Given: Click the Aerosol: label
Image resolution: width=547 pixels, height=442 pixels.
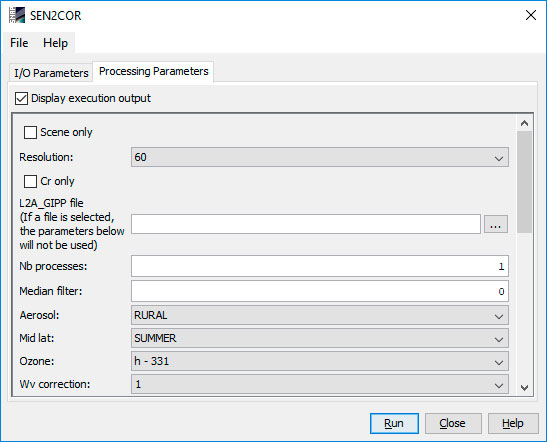Looking at the screenshot, I should coord(39,315).
